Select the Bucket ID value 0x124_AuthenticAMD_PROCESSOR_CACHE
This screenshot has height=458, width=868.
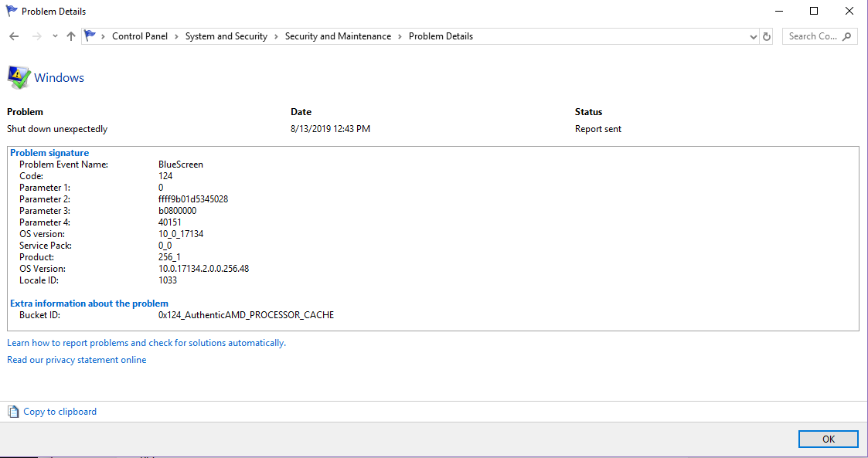click(x=247, y=315)
